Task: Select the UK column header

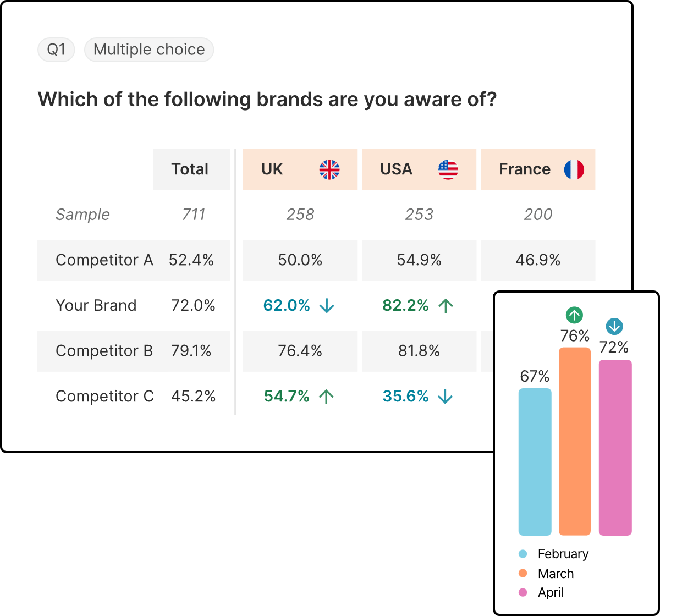Action: click(x=272, y=169)
